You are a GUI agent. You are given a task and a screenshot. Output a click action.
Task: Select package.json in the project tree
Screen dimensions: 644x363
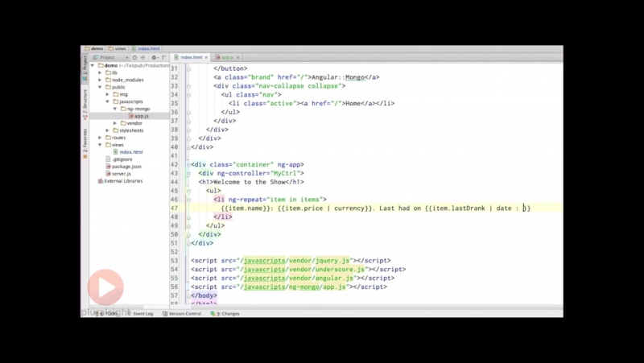tap(130, 167)
